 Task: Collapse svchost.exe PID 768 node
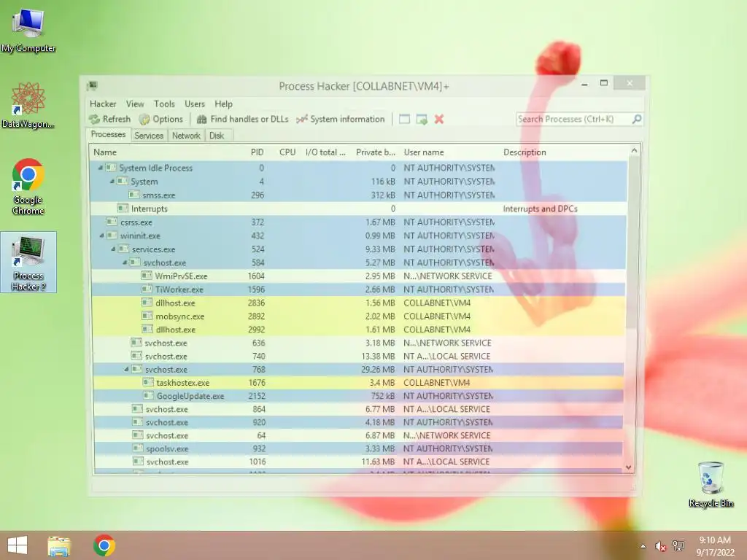click(126, 370)
